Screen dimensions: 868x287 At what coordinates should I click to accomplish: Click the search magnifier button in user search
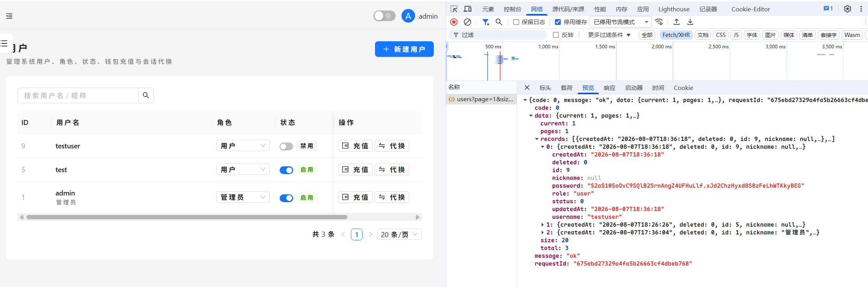tap(146, 95)
